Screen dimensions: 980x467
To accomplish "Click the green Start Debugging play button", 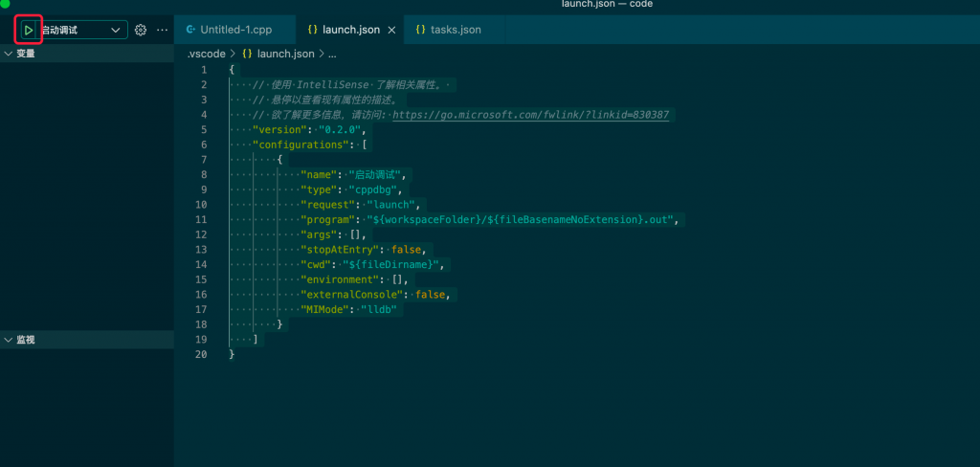I will [29, 31].
